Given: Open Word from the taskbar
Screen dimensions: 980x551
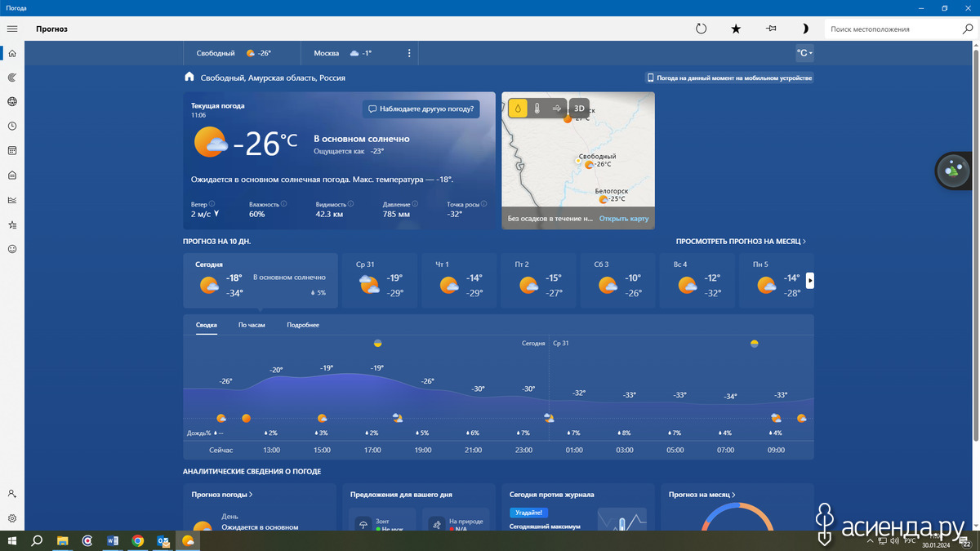Looking at the screenshot, I should coord(113,540).
